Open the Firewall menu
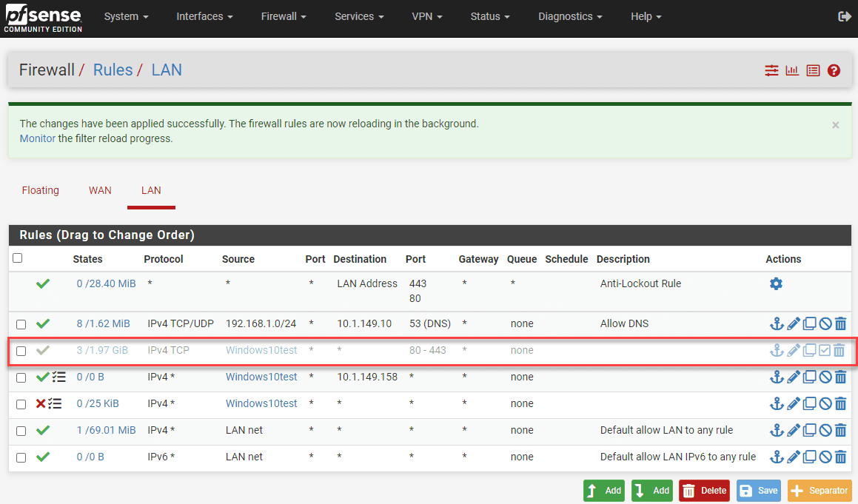The image size is (858, 504). pos(284,16)
